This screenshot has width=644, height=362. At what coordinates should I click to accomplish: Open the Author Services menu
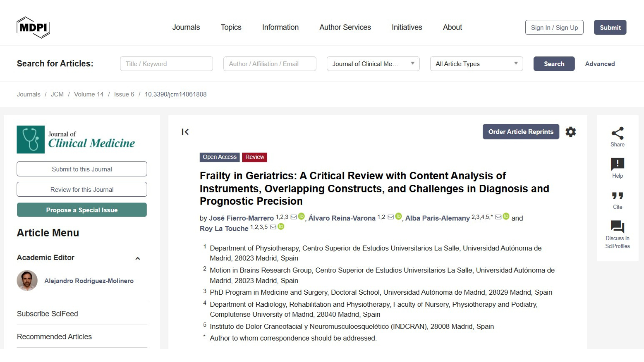[345, 27]
